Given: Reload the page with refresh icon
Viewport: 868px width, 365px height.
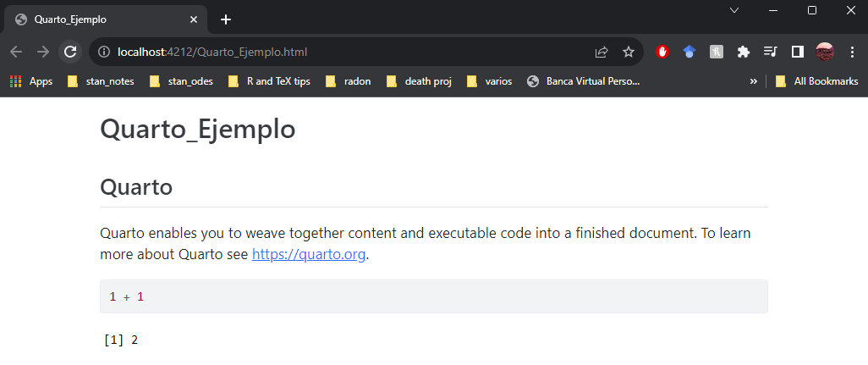Looking at the screenshot, I should (x=70, y=52).
